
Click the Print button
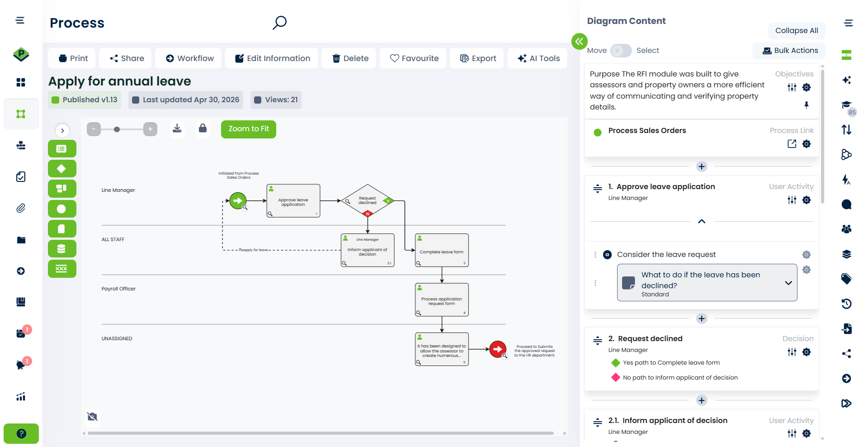click(x=73, y=58)
